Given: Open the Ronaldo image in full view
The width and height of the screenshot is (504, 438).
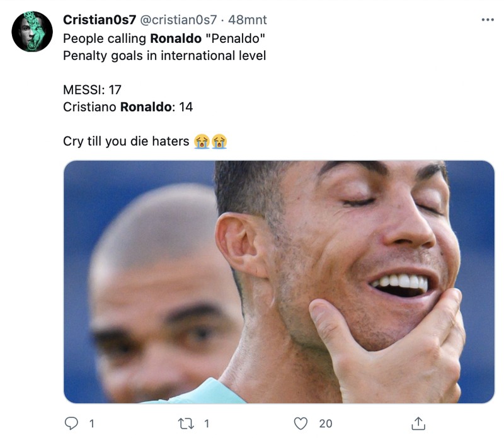Looking at the screenshot, I should (277, 282).
